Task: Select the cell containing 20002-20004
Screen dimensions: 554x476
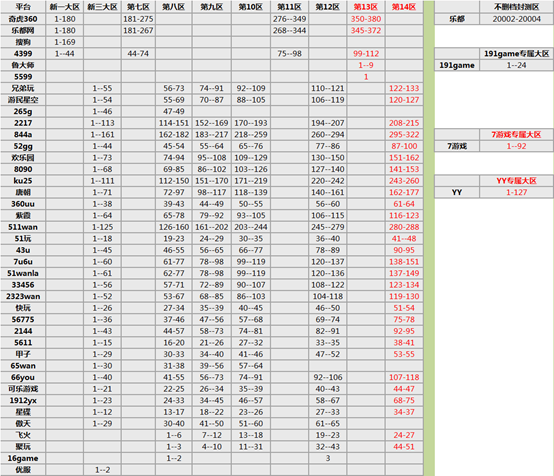Action: pos(517,19)
